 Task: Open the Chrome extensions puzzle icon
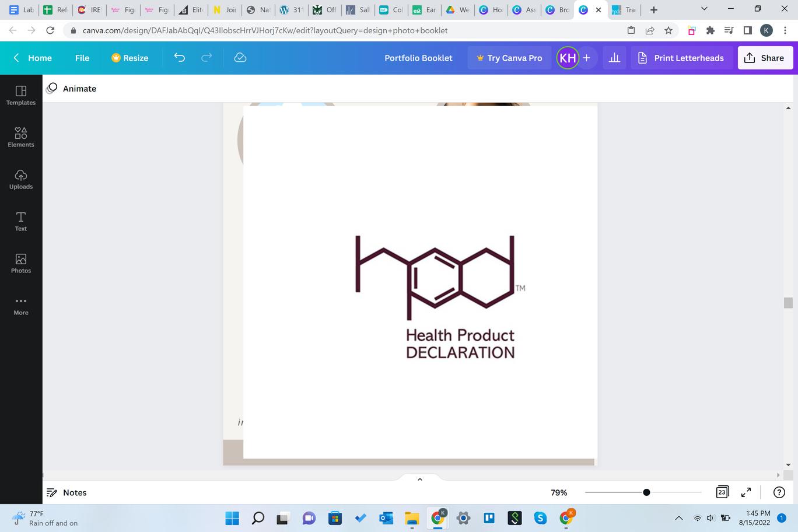(x=710, y=30)
